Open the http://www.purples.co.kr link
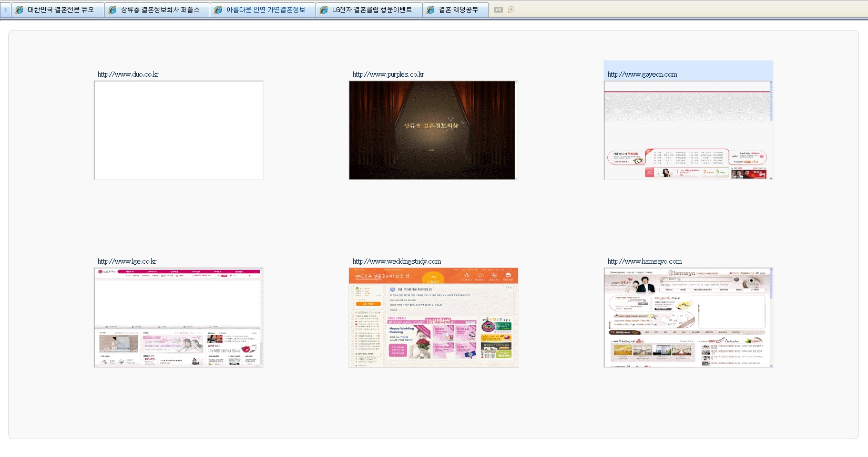 pyautogui.click(x=388, y=75)
